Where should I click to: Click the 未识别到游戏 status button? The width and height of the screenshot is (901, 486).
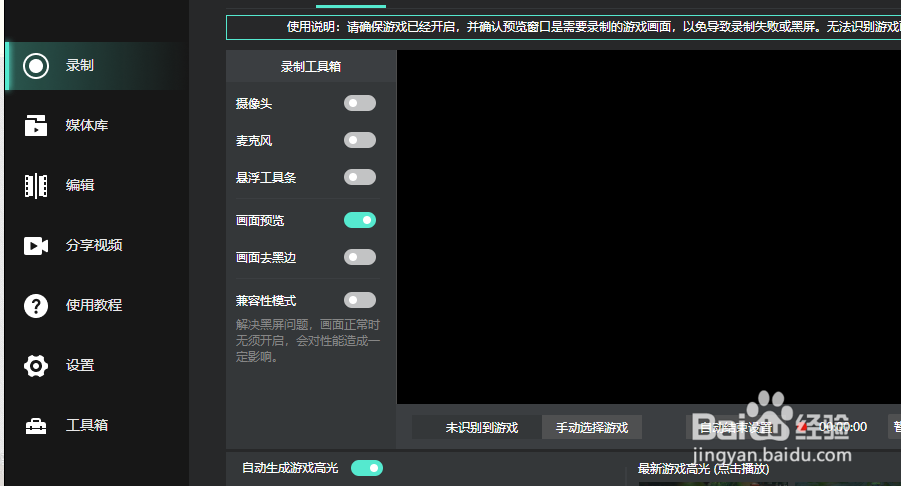477,427
